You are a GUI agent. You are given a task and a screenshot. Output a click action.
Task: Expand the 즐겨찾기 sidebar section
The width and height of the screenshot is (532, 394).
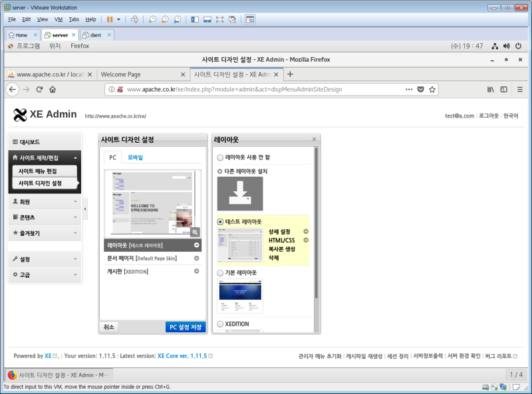pos(45,233)
